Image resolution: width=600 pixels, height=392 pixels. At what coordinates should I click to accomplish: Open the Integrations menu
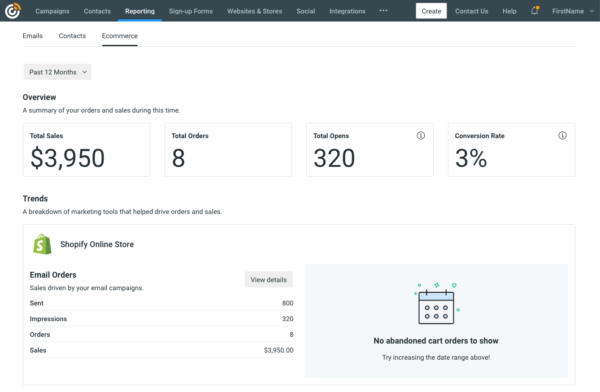(x=347, y=11)
